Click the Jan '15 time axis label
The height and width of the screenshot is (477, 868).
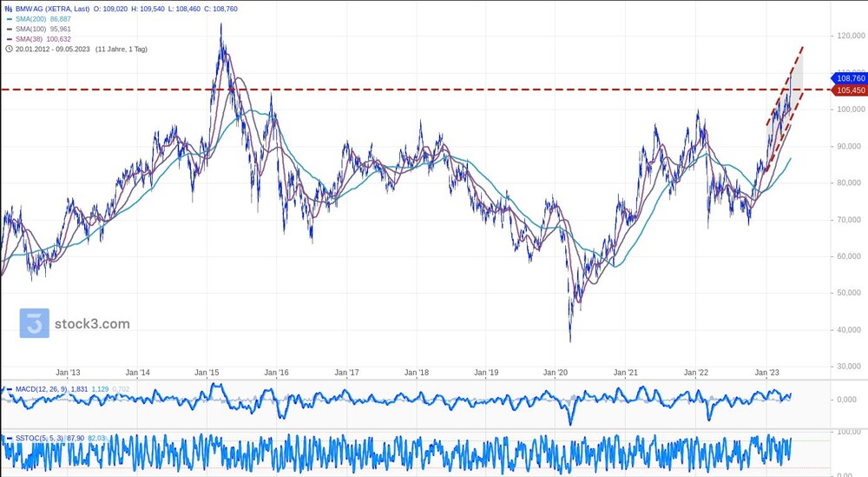[207, 372]
